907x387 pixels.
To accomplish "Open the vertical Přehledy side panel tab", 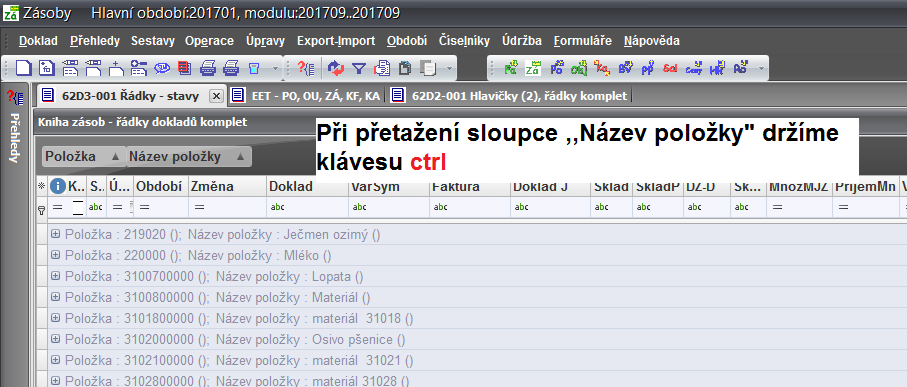I will click(x=14, y=137).
